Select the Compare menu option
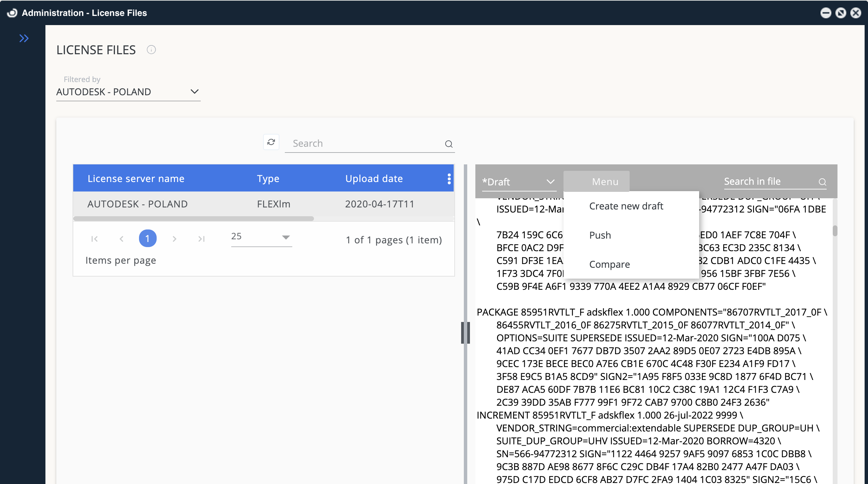 coord(609,264)
